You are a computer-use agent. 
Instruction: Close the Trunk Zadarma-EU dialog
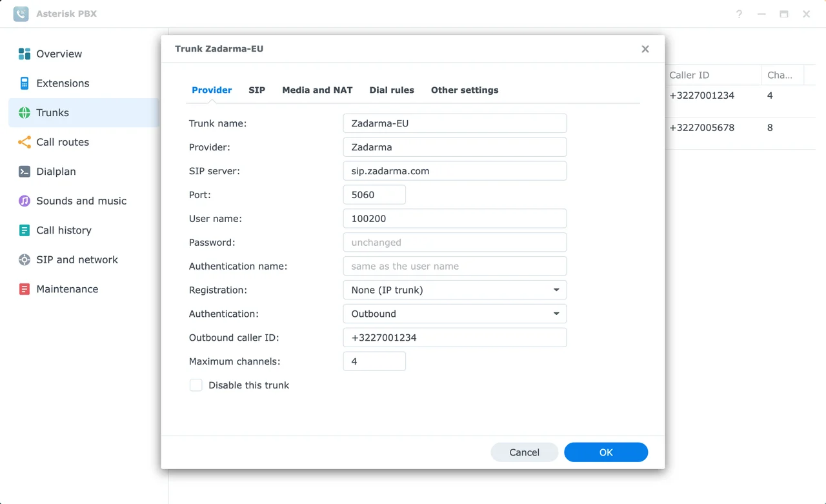(x=645, y=49)
